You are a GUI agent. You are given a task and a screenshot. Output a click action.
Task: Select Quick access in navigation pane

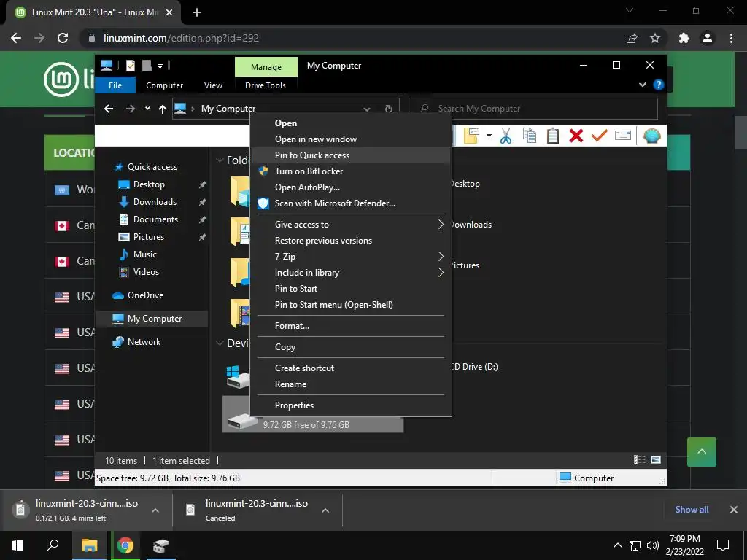point(152,167)
